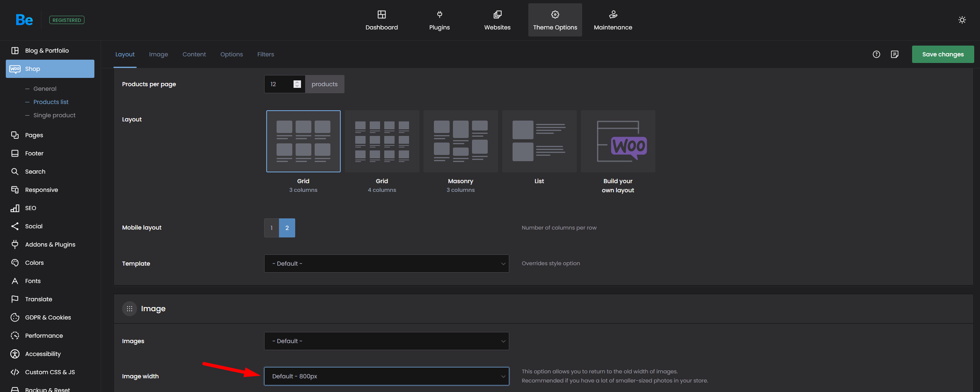Click the Be logo

pyautogui.click(x=24, y=20)
